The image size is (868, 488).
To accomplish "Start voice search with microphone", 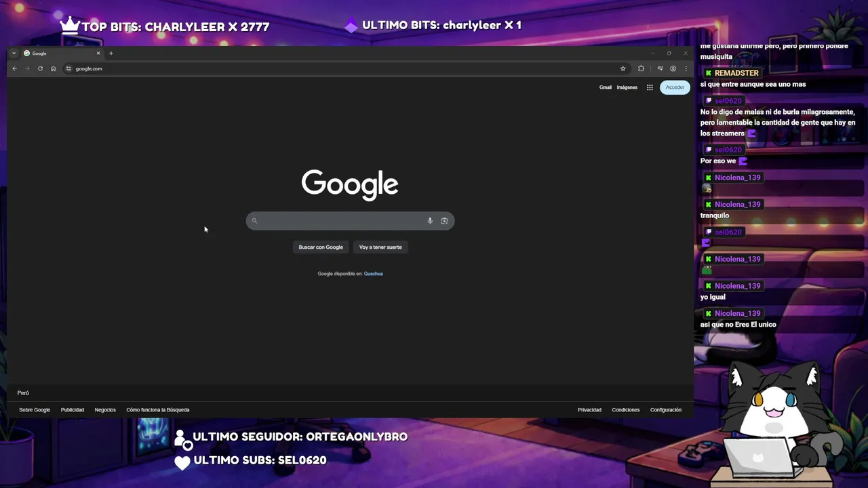I will tap(430, 221).
